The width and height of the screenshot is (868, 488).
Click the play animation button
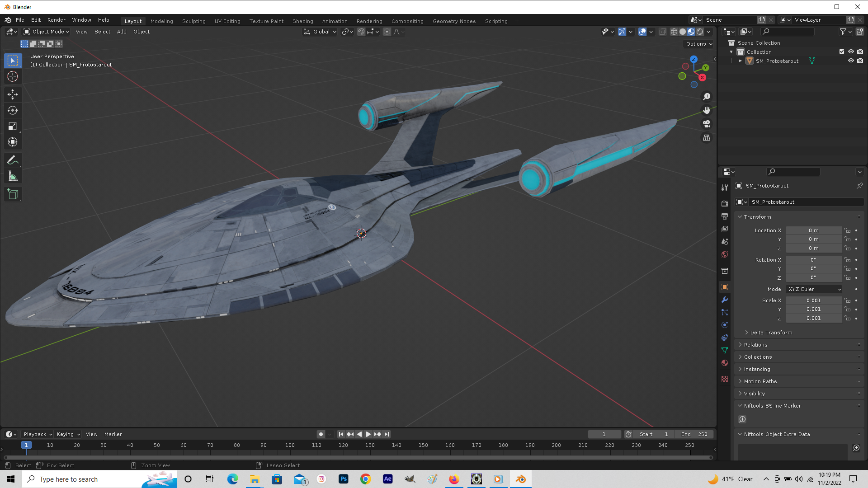pyautogui.click(x=368, y=434)
